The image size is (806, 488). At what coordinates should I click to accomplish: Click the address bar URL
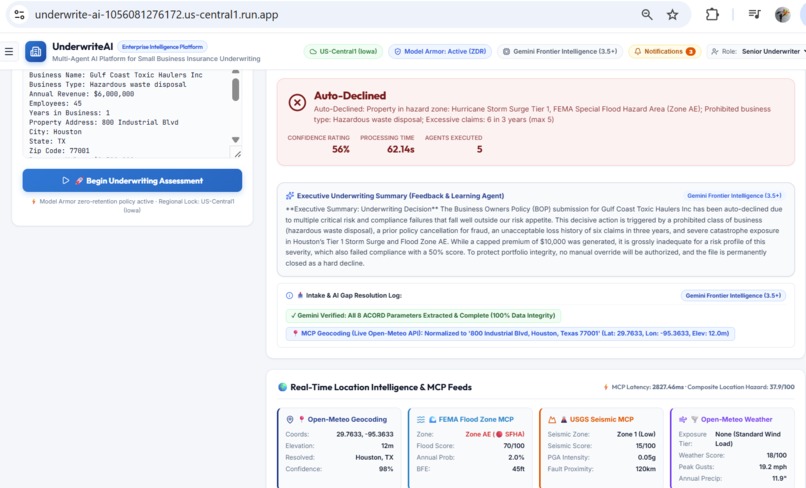[156, 14]
